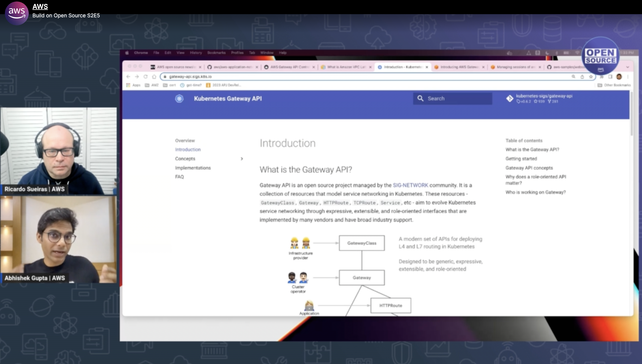Bookmark this page with the star icon
The width and height of the screenshot is (642, 364).
coord(591,77)
